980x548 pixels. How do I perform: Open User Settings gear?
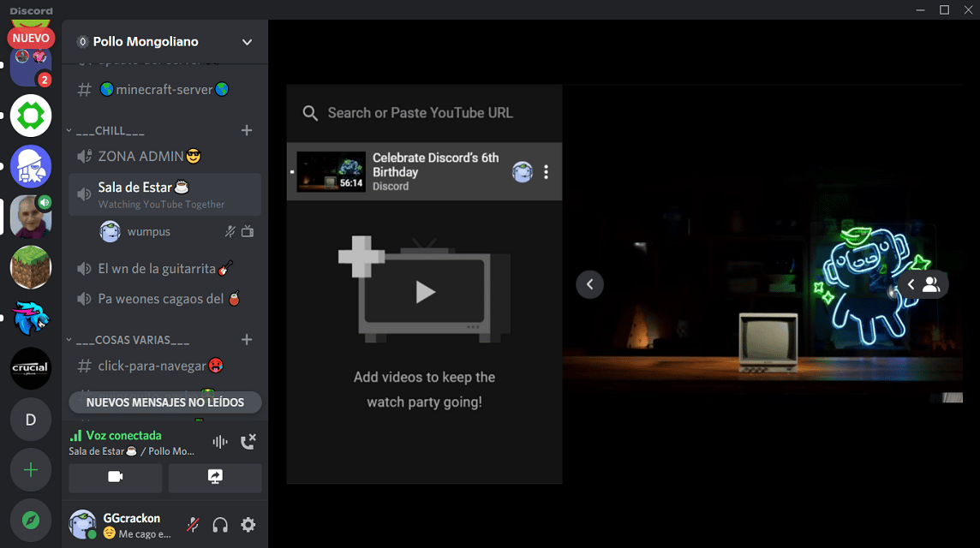248,525
